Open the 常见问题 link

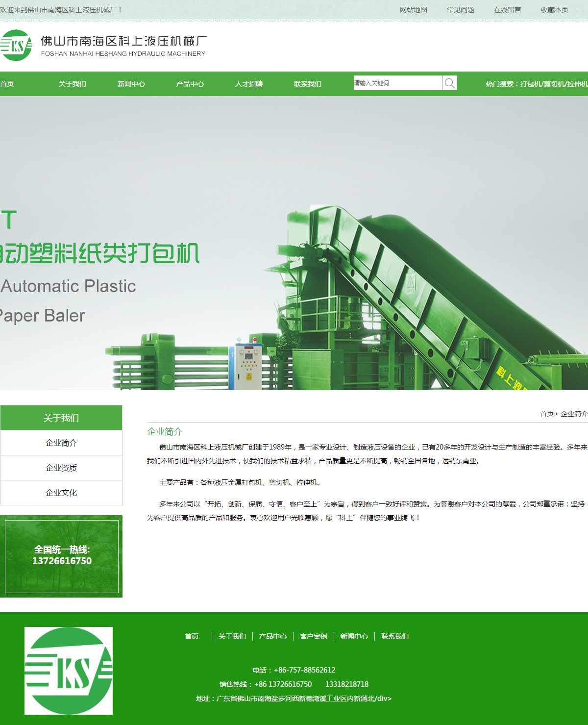click(461, 10)
